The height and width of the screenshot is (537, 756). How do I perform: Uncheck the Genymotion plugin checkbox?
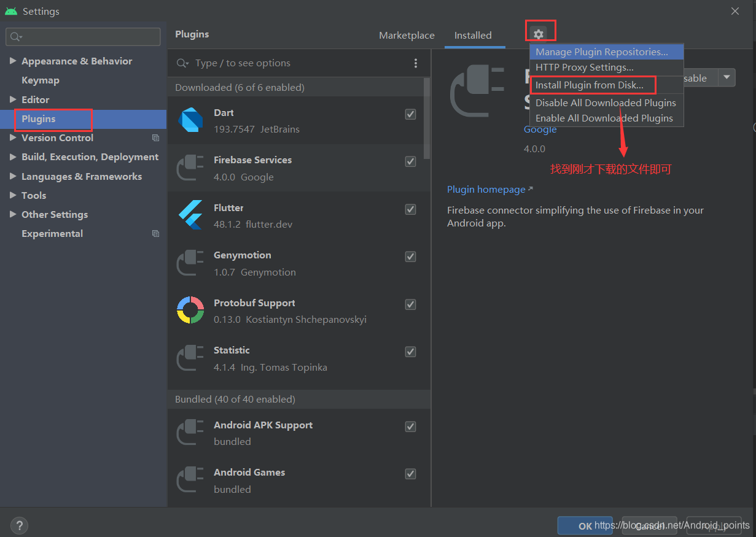pyautogui.click(x=410, y=257)
